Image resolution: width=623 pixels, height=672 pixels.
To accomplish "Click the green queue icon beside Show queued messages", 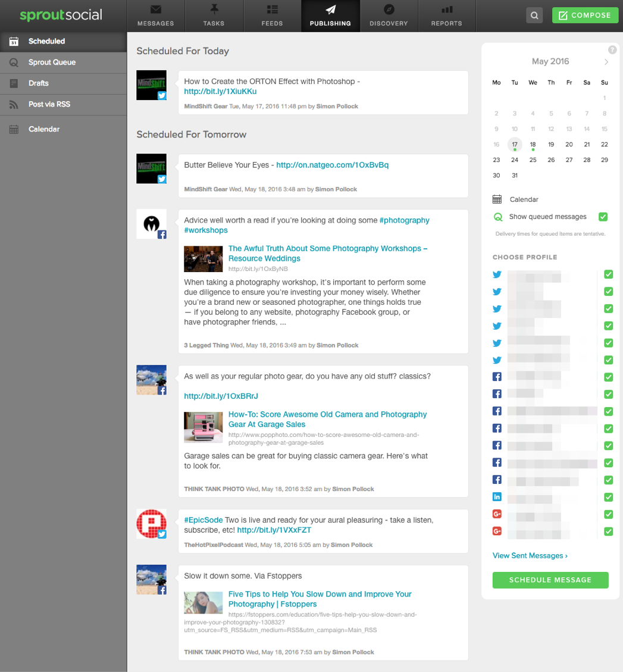I will pyautogui.click(x=498, y=217).
